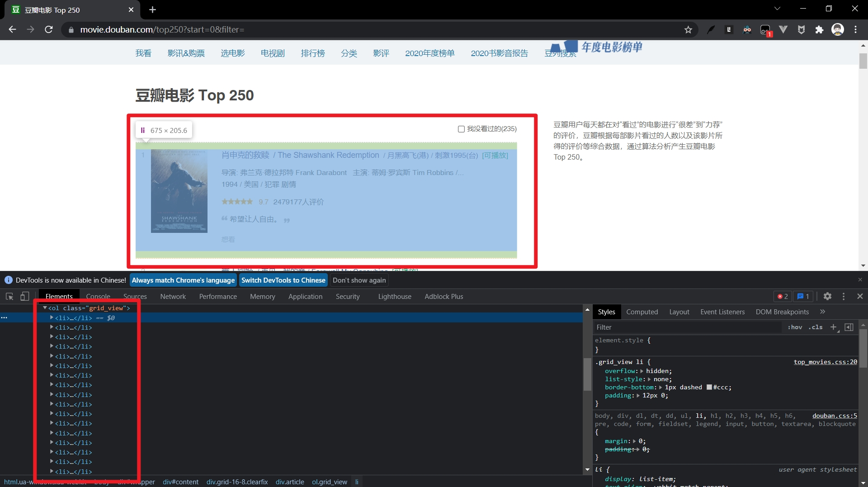Click the browser back arrow
Screen dimensions: 868x487
pos(12,29)
